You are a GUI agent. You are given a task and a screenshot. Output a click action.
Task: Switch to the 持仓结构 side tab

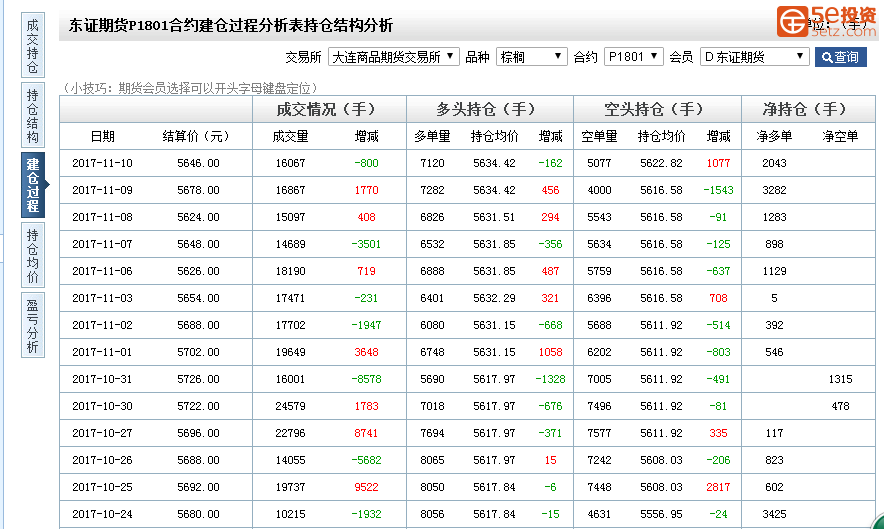[33, 116]
